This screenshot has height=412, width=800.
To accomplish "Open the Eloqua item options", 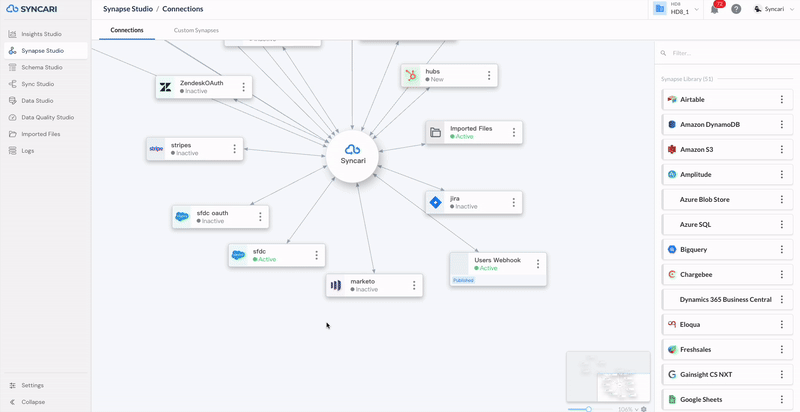I will pos(782,324).
